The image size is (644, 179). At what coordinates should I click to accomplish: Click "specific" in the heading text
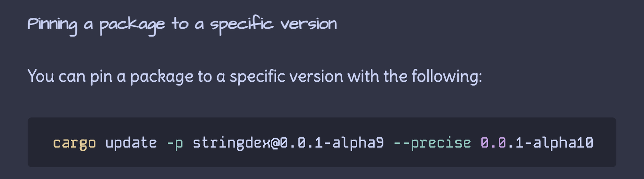[x=241, y=24]
